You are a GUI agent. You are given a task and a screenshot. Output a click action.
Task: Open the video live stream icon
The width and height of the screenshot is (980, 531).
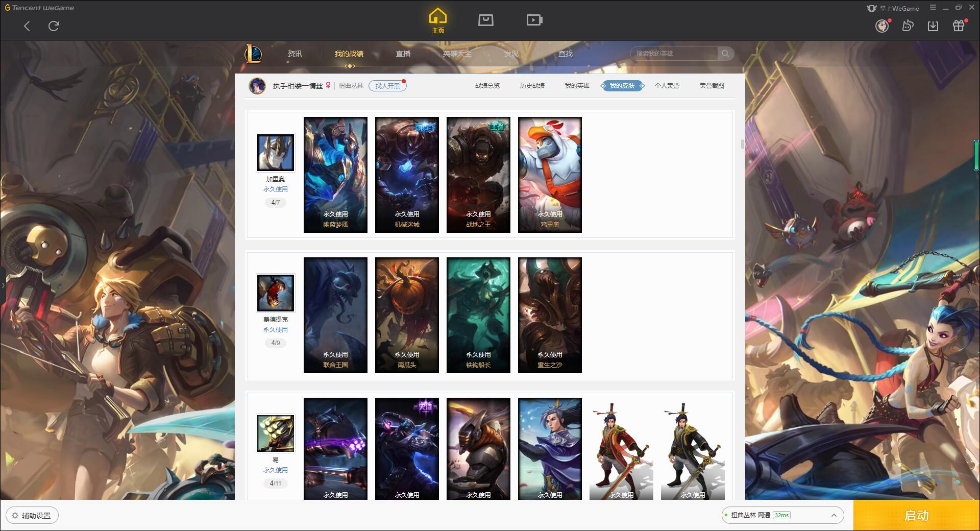tap(534, 20)
